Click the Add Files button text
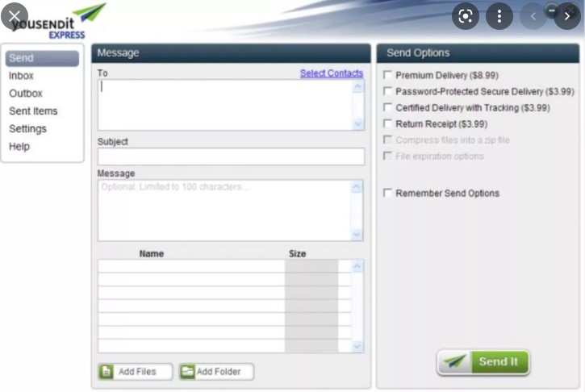585x392 pixels. pos(137,372)
